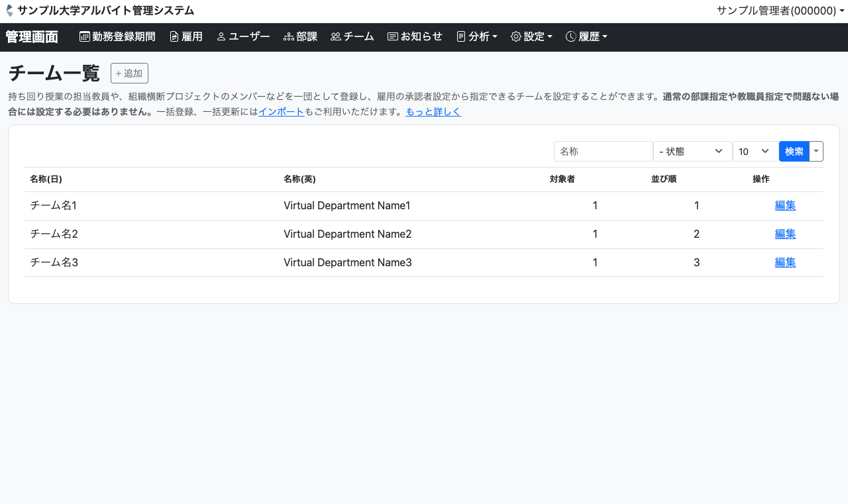Viewport: 848px width, 504px height.
Task: Click the people icon beside チーム
Action: click(335, 37)
